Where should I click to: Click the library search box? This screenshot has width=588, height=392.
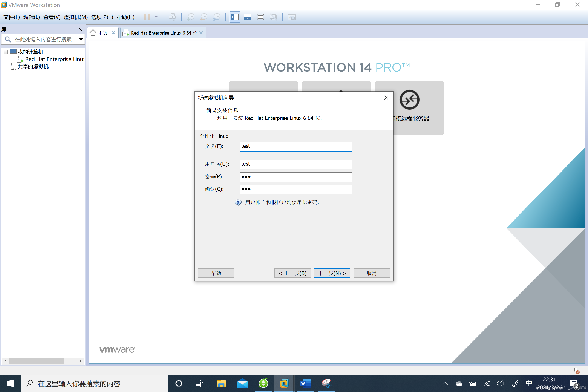click(x=43, y=39)
